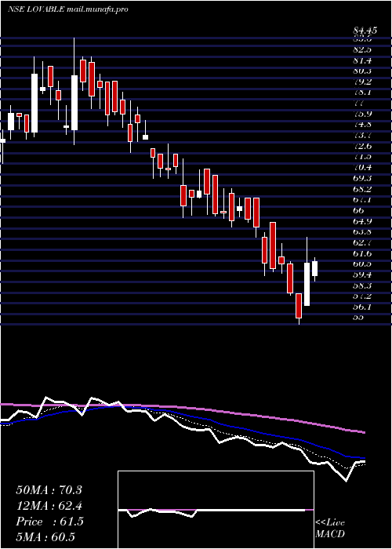Click the 66 price axis label

pos(359,210)
